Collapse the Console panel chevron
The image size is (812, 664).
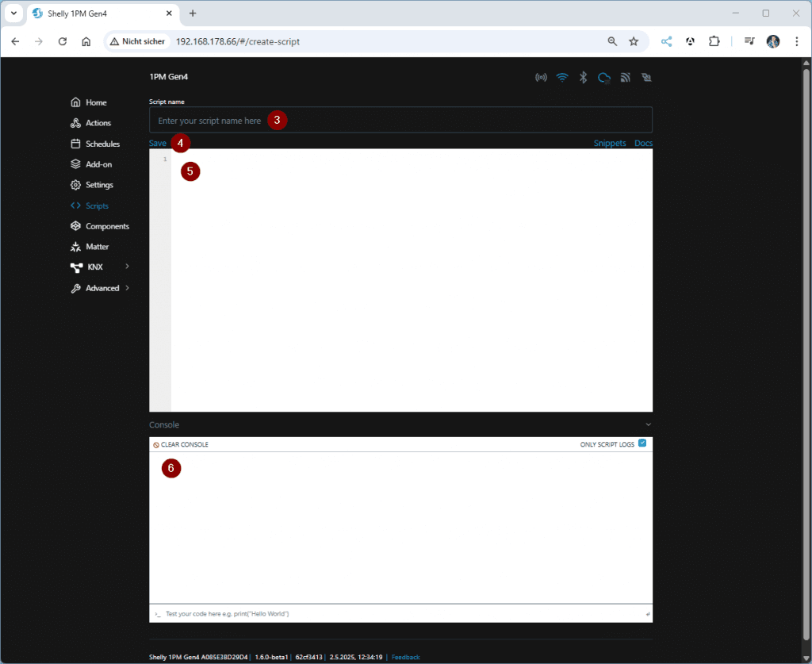pos(648,424)
